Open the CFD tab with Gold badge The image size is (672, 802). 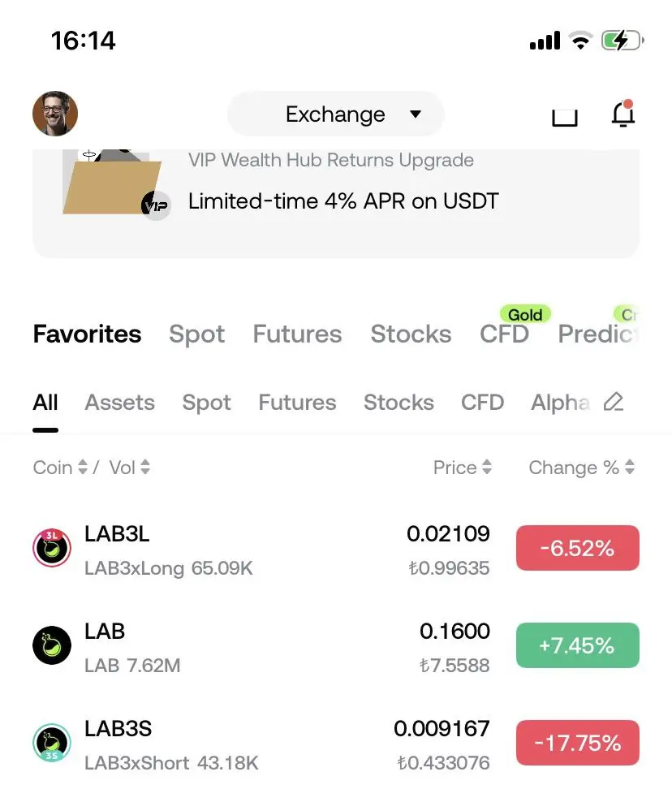(x=504, y=334)
